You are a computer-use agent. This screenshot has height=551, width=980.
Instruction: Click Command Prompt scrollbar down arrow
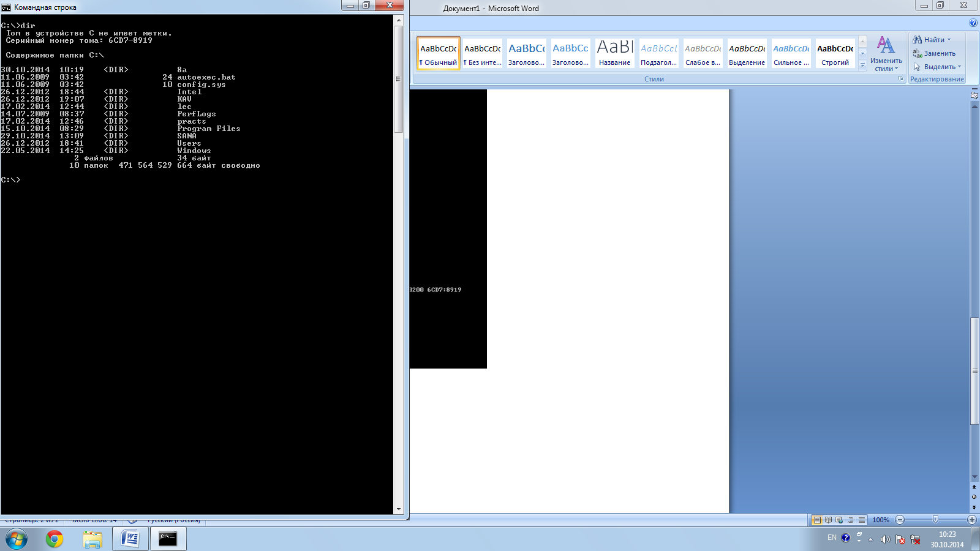pos(399,509)
